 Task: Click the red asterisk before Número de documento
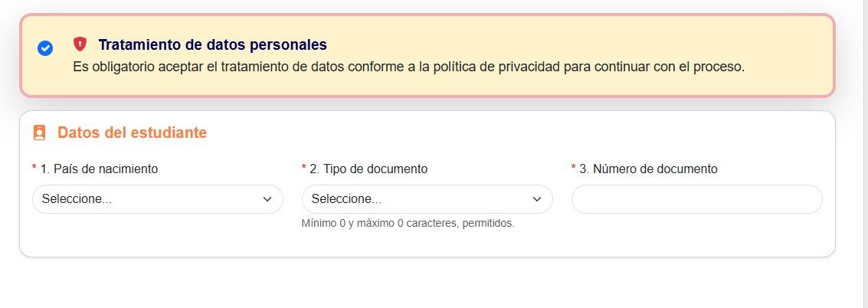point(574,169)
